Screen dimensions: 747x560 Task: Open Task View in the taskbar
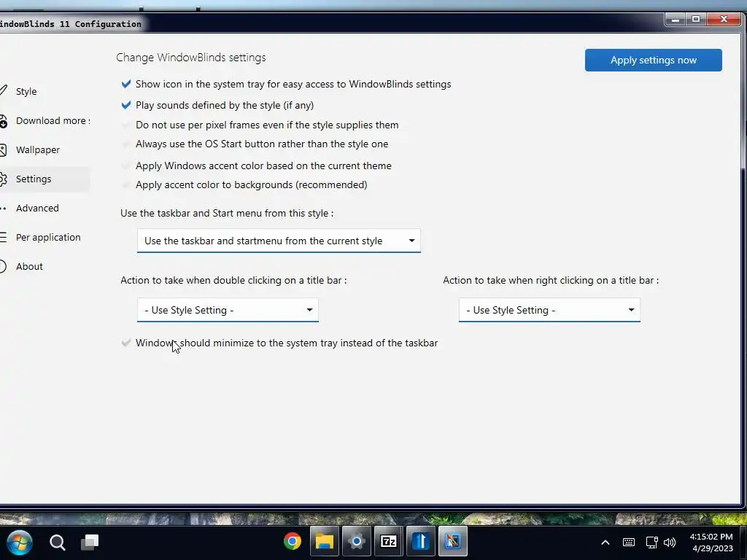point(90,542)
